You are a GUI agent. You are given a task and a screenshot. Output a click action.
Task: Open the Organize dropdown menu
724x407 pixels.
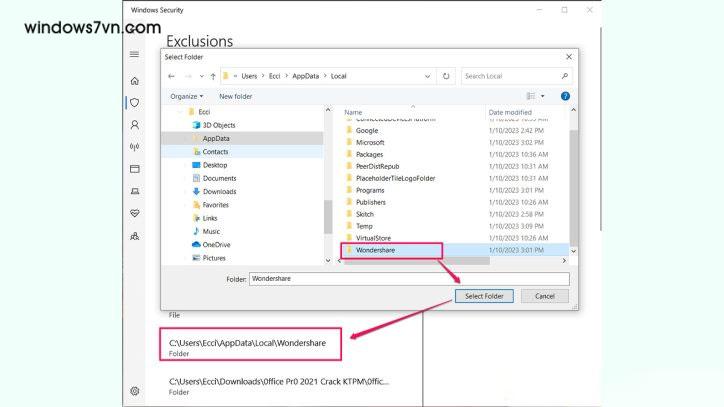[186, 96]
